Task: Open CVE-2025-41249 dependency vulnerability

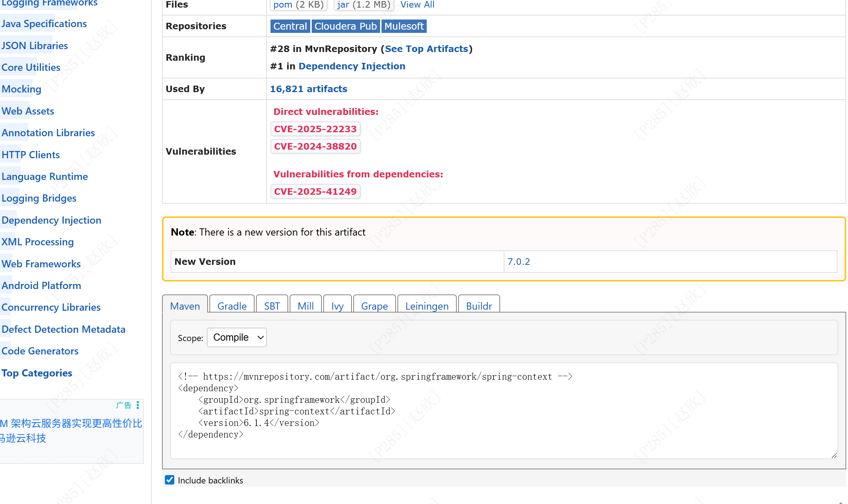Action: pos(315,191)
